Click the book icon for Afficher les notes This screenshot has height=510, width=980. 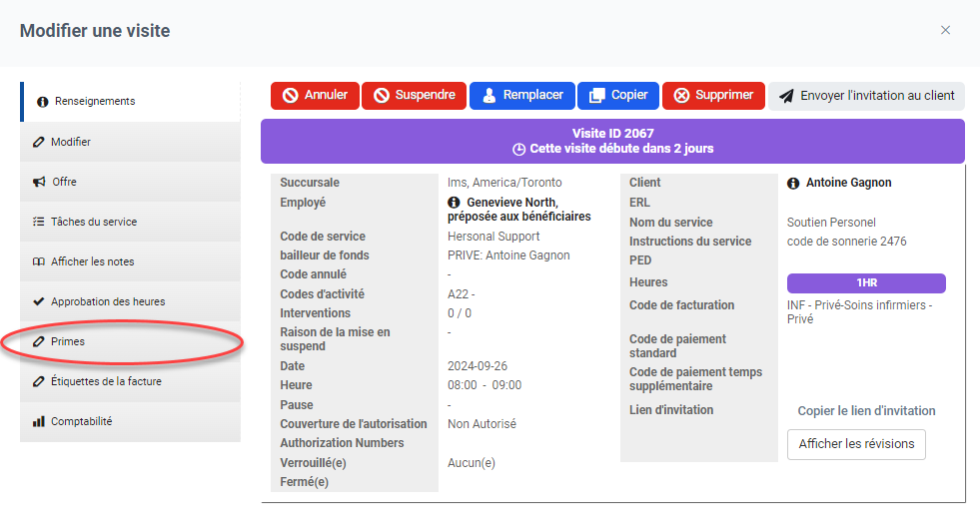pyautogui.click(x=39, y=262)
